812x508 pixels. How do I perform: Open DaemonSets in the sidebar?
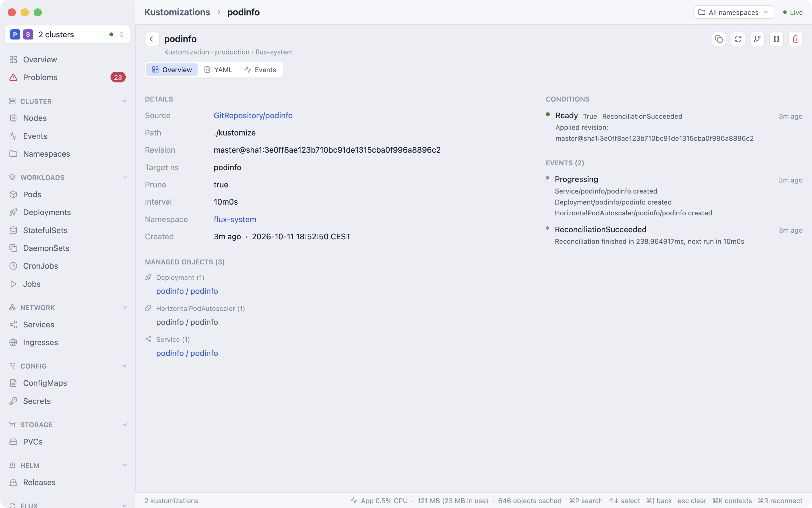coord(67,248)
